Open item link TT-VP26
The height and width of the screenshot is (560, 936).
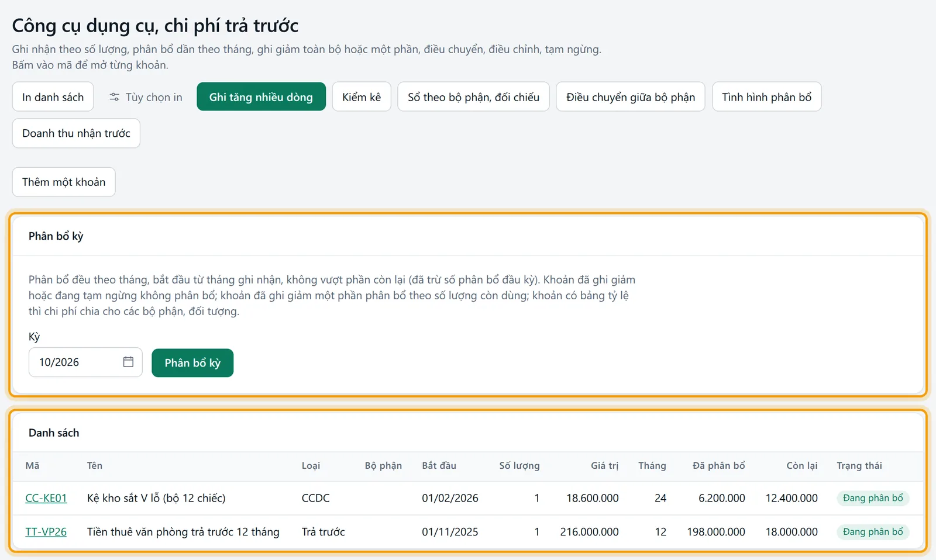point(46,532)
